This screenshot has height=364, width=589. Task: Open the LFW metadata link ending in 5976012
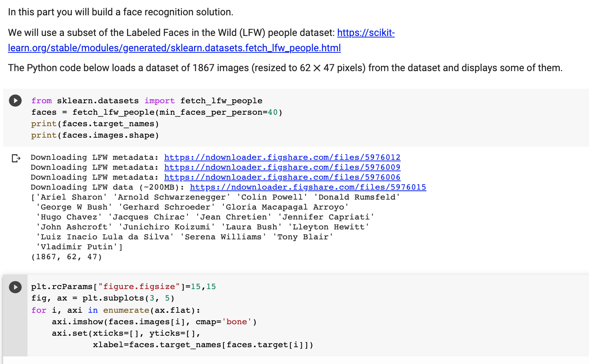282,157
